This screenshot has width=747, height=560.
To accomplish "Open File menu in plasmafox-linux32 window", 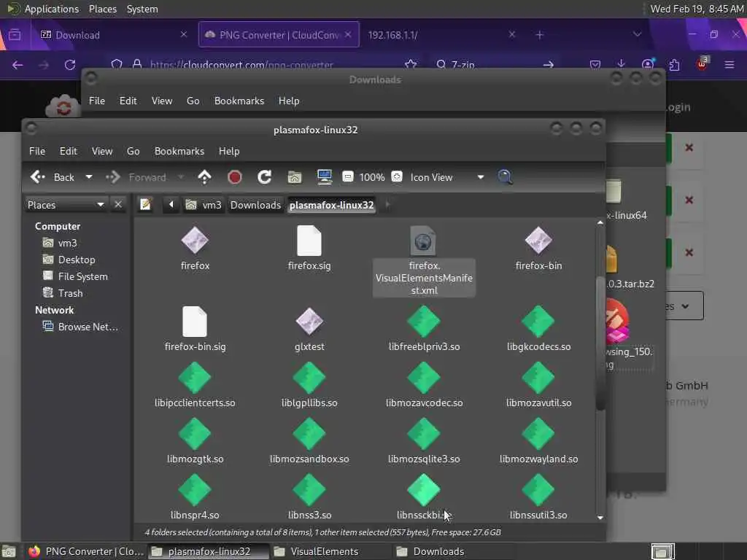I will point(37,152).
